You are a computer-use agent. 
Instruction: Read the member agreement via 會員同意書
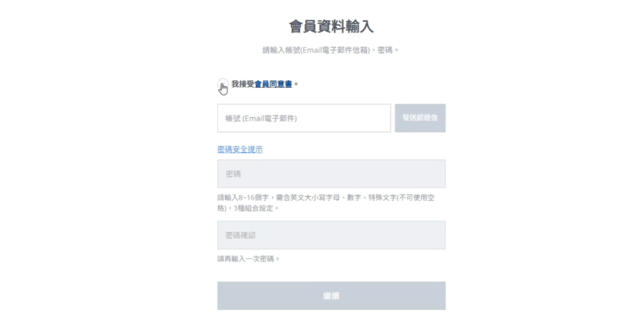[273, 84]
